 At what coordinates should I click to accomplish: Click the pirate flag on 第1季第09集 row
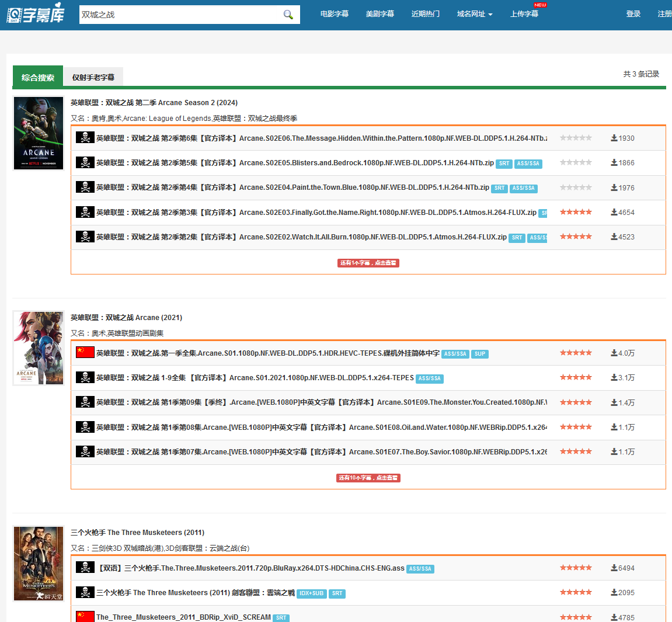[x=85, y=402]
